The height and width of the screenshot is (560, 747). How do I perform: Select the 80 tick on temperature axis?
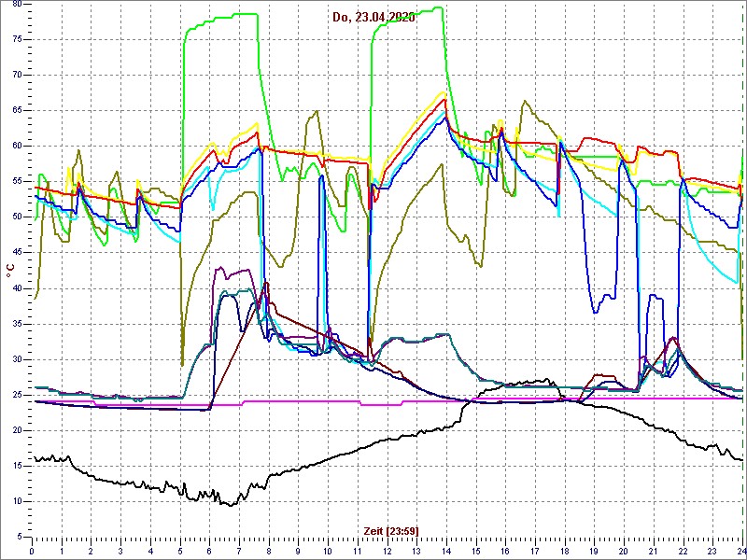pyautogui.click(x=17, y=5)
